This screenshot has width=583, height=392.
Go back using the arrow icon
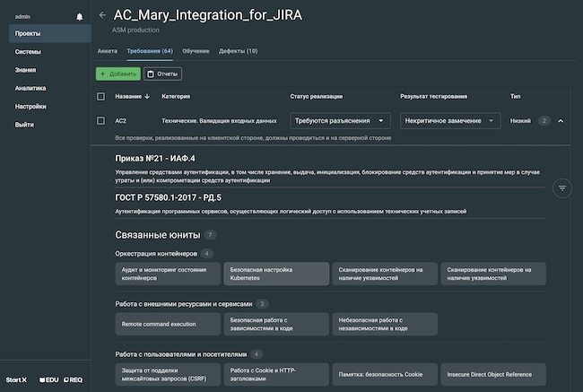102,15
